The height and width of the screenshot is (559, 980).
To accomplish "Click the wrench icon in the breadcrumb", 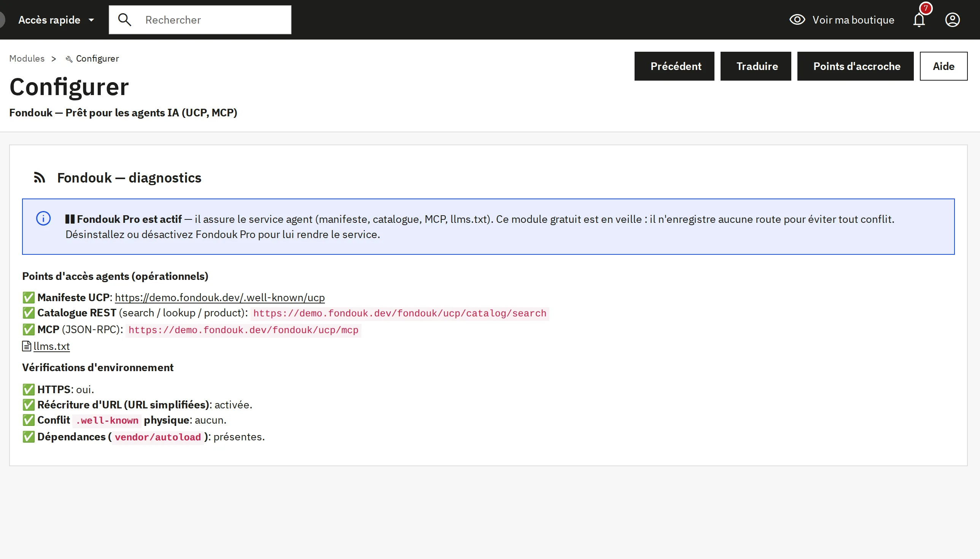I will click(x=69, y=59).
